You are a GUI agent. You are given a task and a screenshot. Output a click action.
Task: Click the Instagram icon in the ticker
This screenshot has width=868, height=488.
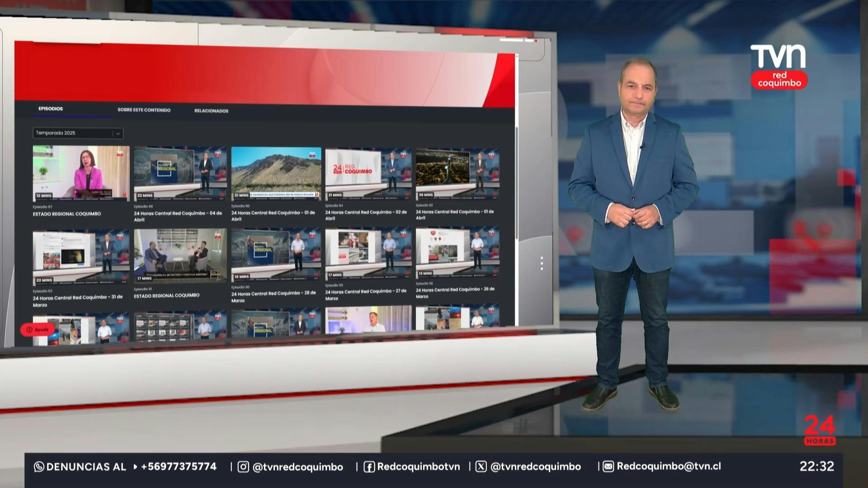tap(243, 467)
